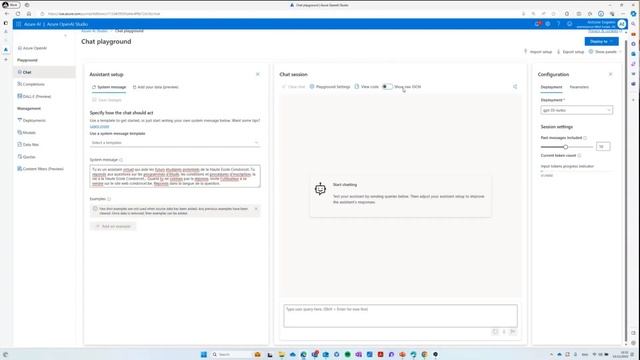
Task: Close the Assistant setup panel
Action: coord(258,74)
